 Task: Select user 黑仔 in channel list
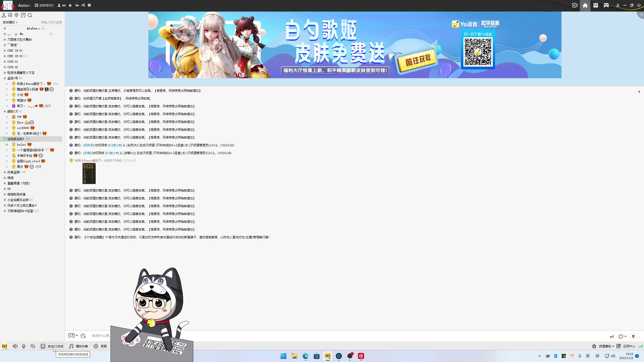coord(20,167)
